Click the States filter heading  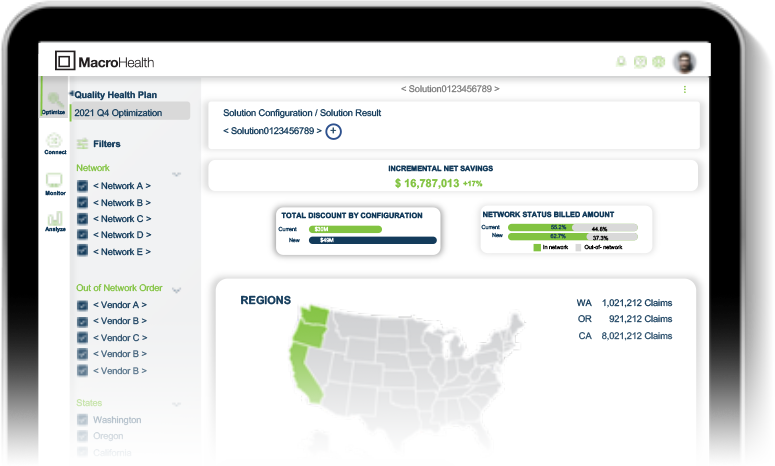(x=89, y=403)
